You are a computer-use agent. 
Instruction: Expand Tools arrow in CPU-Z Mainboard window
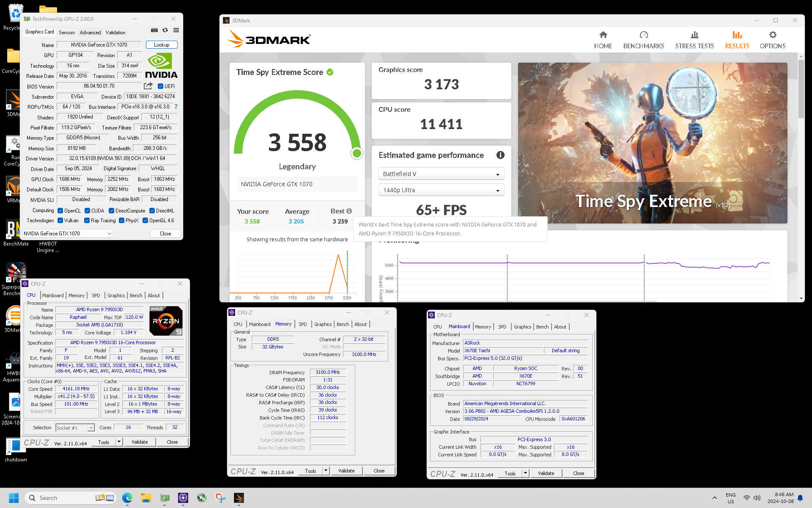(x=525, y=473)
